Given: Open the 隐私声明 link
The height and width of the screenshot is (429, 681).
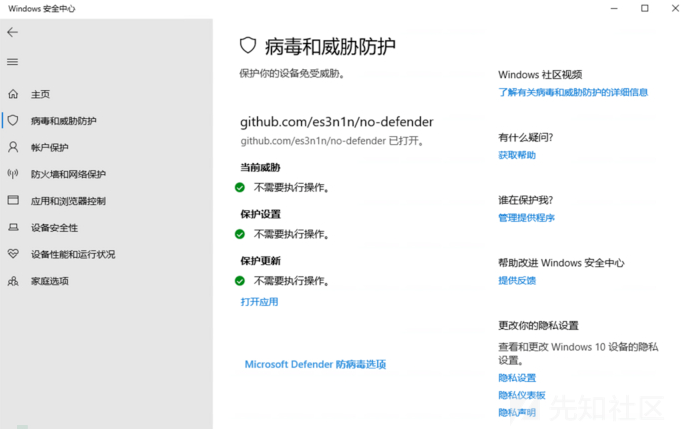Looking at the screenshot, I should coord(517,412).
